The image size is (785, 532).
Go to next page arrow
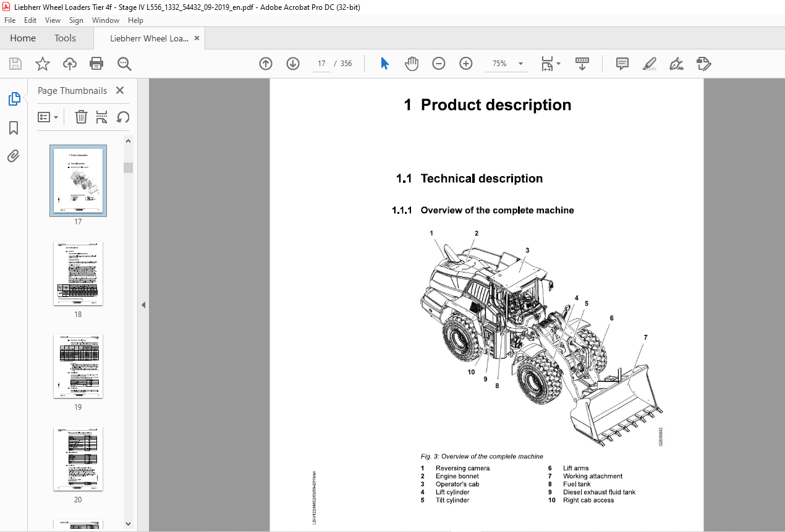click(293, 64)
